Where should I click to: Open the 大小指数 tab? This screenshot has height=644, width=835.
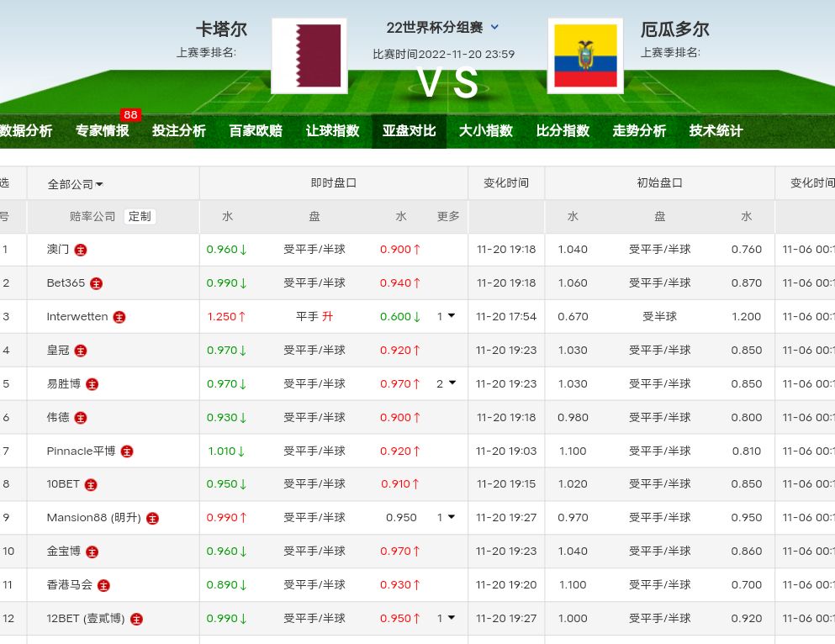(485, 131)
